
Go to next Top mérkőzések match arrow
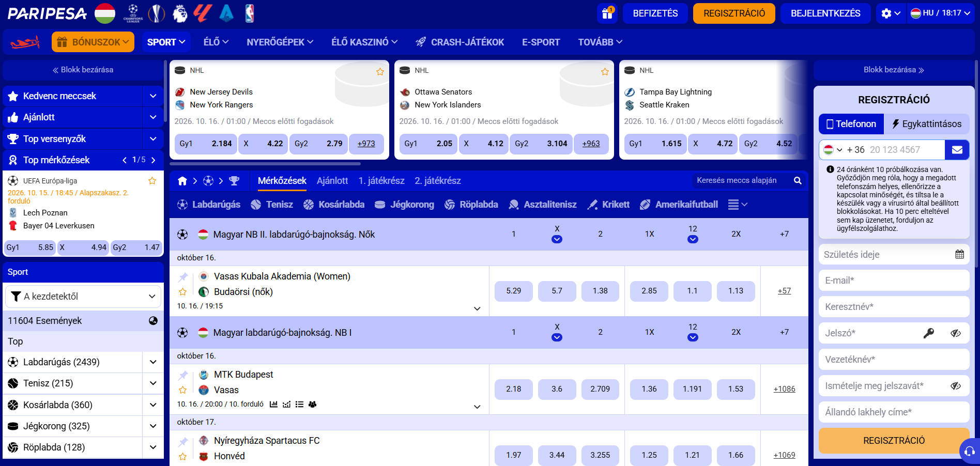pos(153,160)
